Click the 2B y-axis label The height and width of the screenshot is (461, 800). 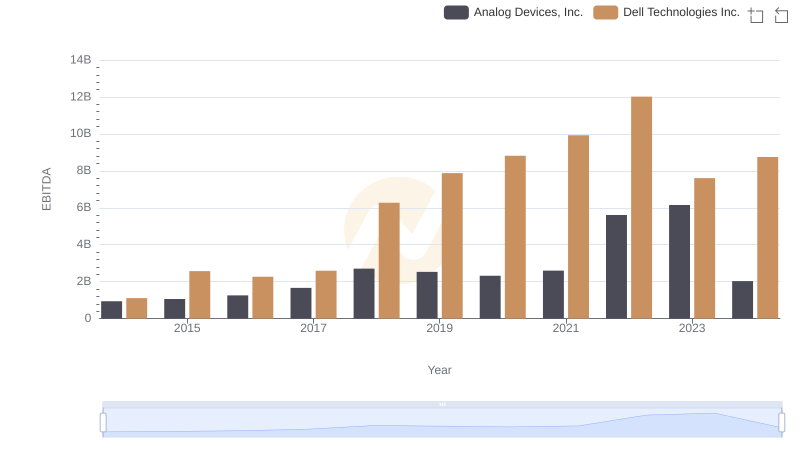tap(84, 281)
